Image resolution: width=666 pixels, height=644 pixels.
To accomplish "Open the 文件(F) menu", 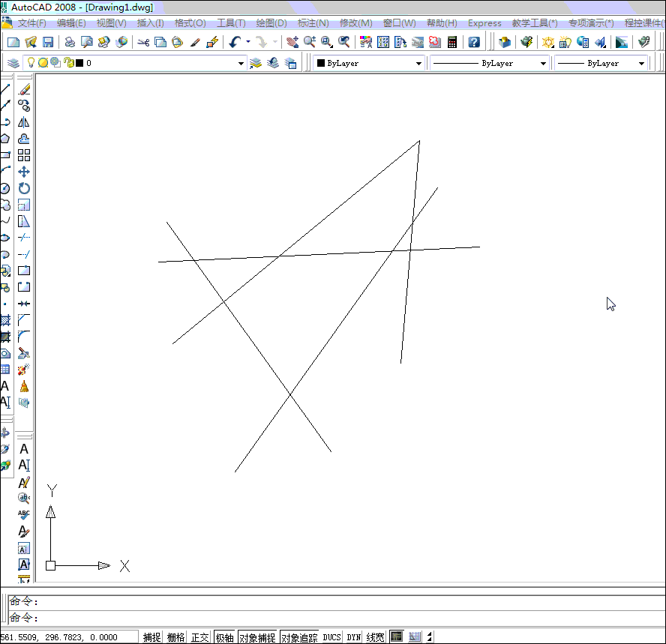I will 31,23.
